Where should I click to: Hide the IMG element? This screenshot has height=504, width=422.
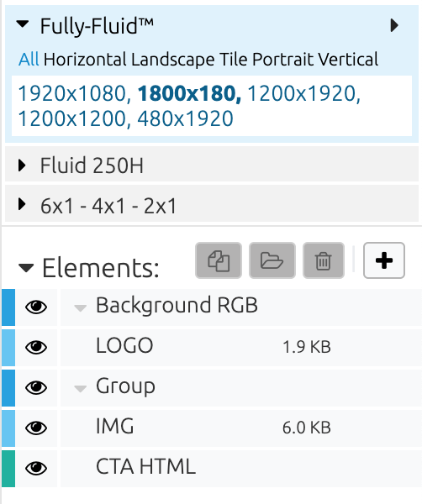point(36,428)
